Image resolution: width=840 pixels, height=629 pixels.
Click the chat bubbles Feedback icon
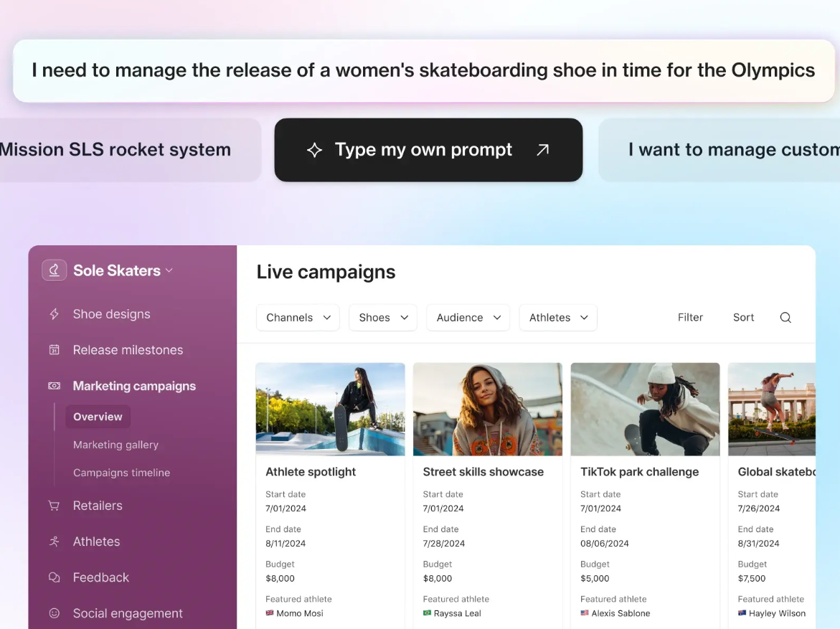click(54, 577)
